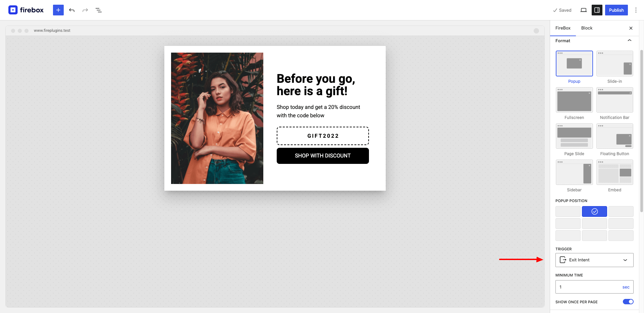
Task: Open the three-dot options menu
Action: click(x=636, y=10)
